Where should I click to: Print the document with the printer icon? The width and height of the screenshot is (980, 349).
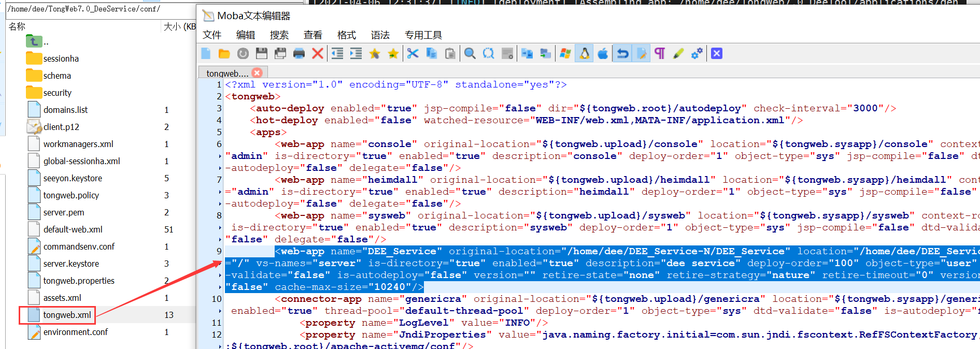[x=299, y=54]
